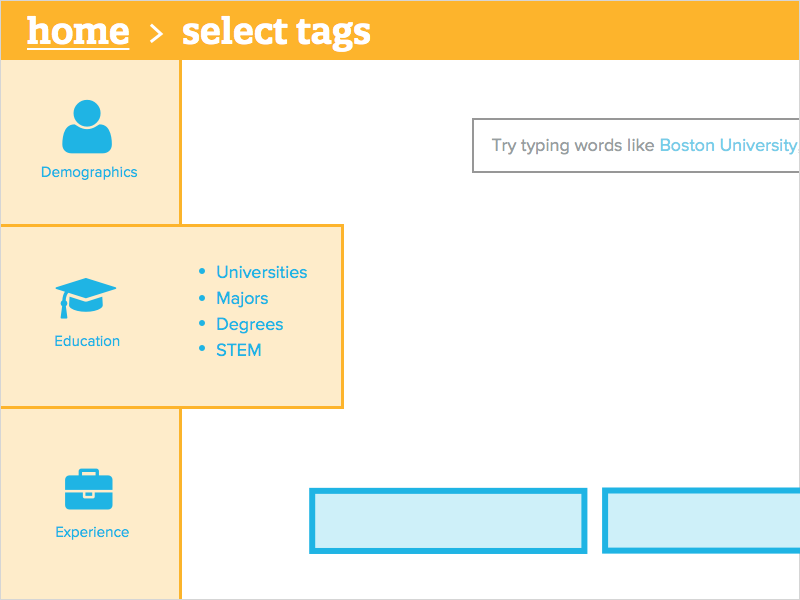800x600 pixels.
Task: Choose Majors under Education
Action: [242, 298]
